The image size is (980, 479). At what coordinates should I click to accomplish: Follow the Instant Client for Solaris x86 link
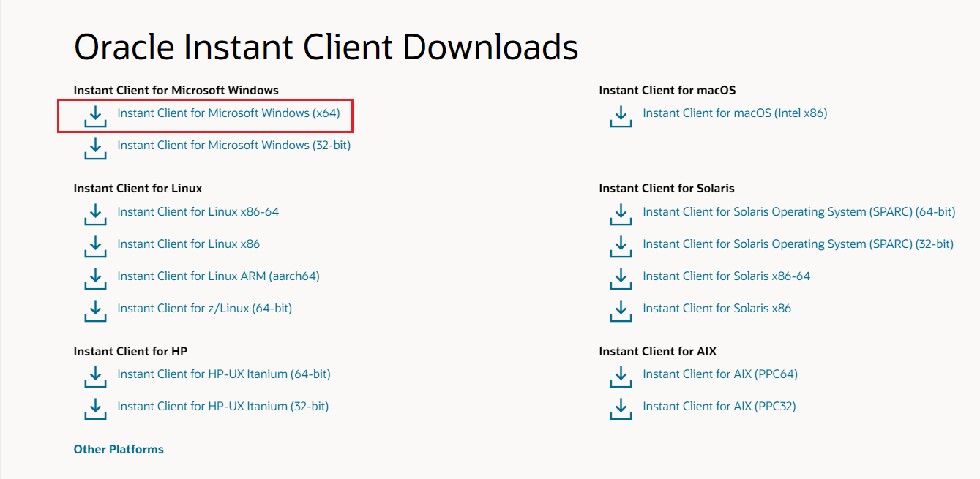pyautogui.click(x=717, y=309)
